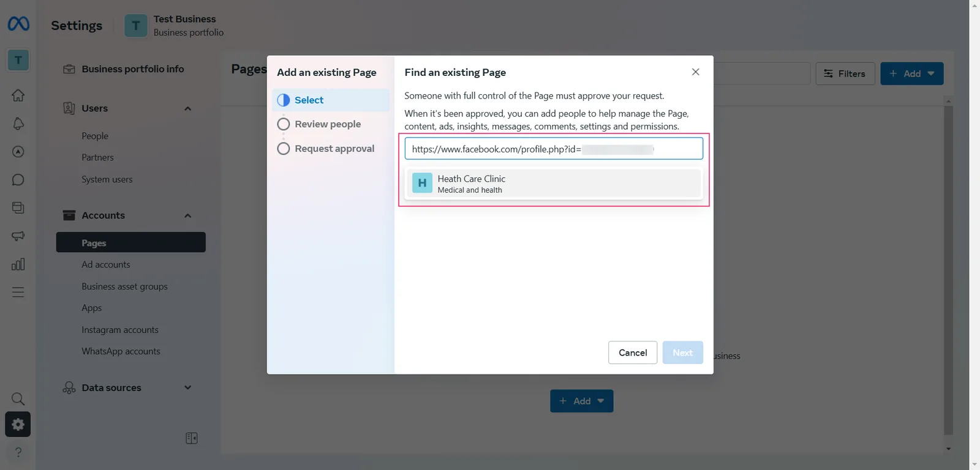Click the browser scrollbar up arrow
Screen dimensions: 980x470
(x=974, y=5)
